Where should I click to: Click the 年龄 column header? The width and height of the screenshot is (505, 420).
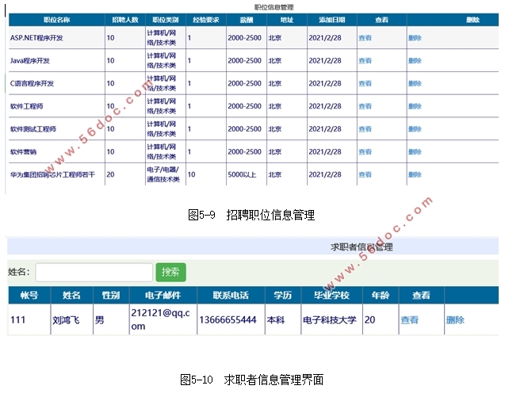tap(381, 296)
